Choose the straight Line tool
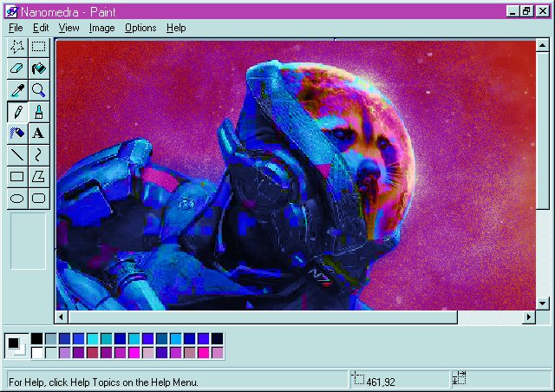Viewport: 555px width, 392px height. point(17,154)
